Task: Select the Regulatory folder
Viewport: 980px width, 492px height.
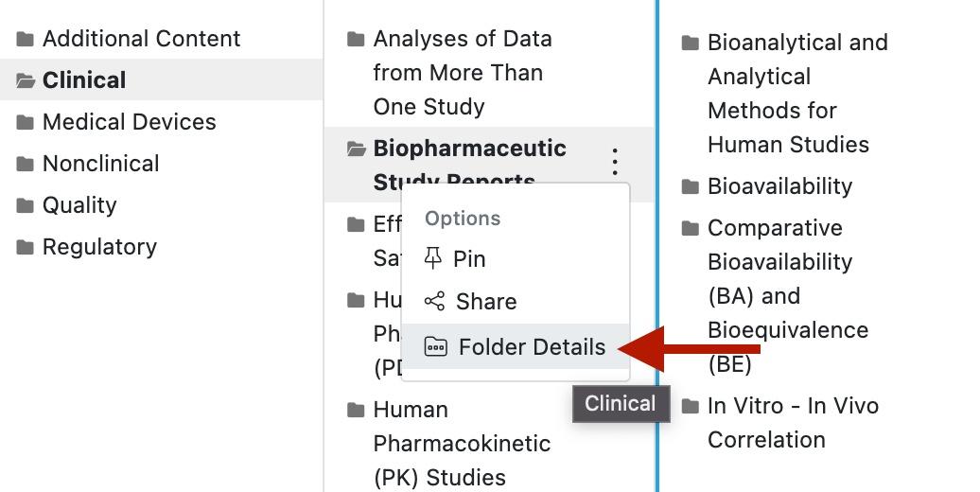Action: [x=99, y=247]
